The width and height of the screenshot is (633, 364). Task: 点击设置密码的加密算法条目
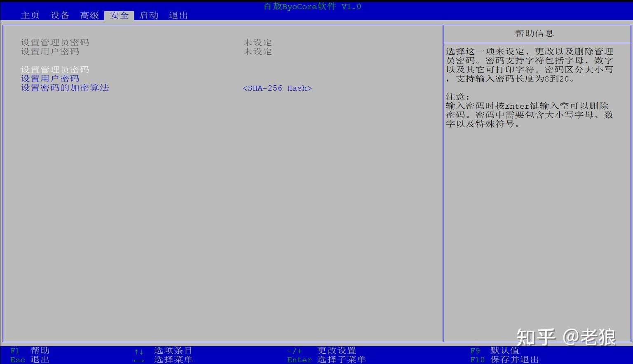[64, 87]
